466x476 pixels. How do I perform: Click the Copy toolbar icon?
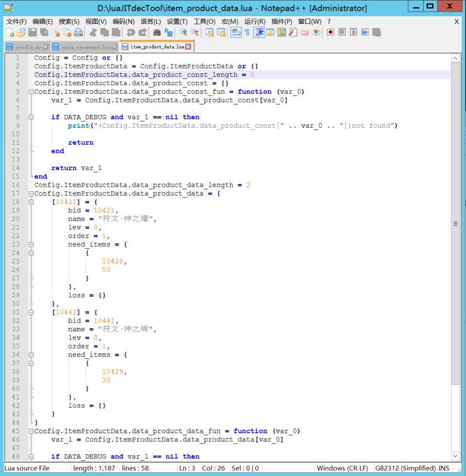105,33
